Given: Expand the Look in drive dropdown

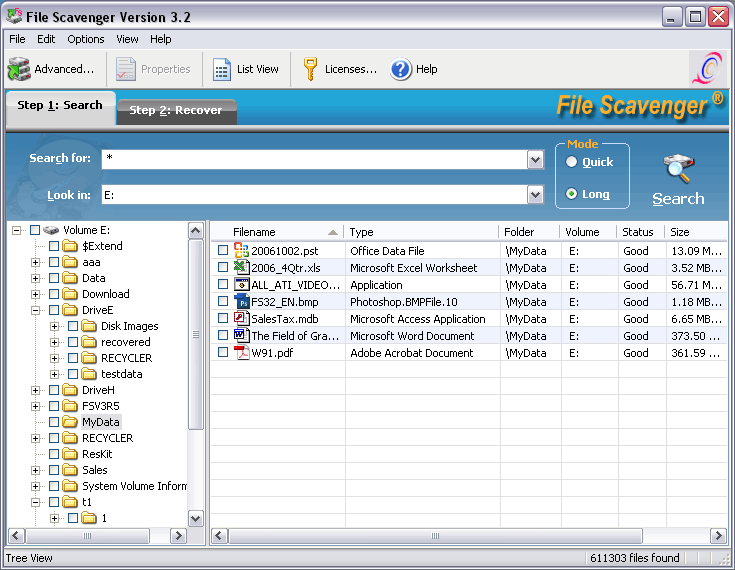Looking at the screenshot, I should pyautogui.click(x=535, y=195).
